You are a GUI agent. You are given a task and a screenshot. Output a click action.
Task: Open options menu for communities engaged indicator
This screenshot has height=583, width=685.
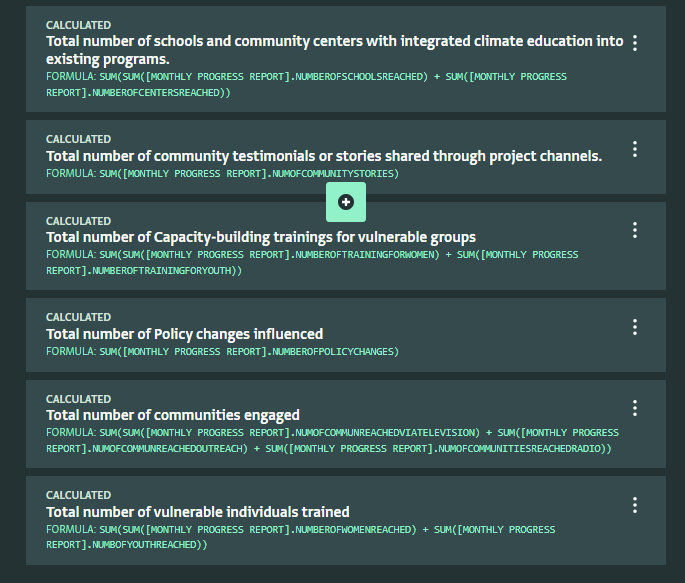tap(635, 408)
